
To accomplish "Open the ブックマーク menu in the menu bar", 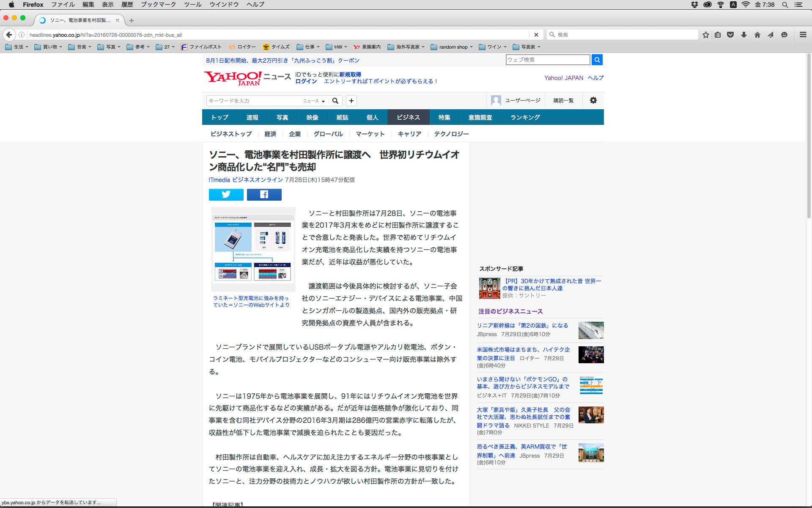I will point(158,5).
